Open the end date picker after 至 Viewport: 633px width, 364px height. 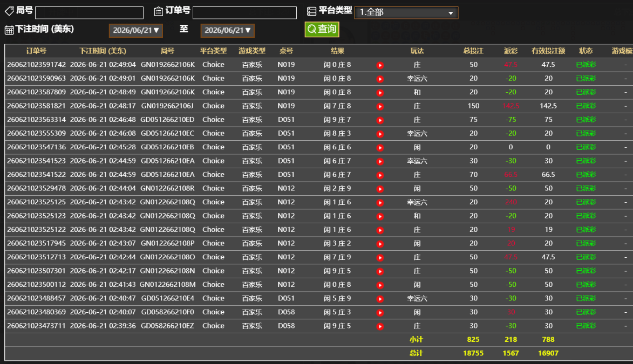227,30
